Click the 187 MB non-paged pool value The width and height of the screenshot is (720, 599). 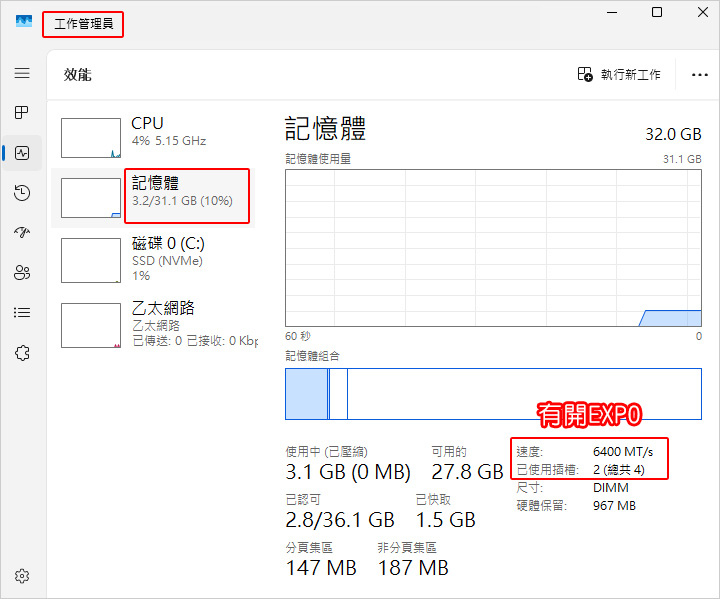[x=413, y=568]
